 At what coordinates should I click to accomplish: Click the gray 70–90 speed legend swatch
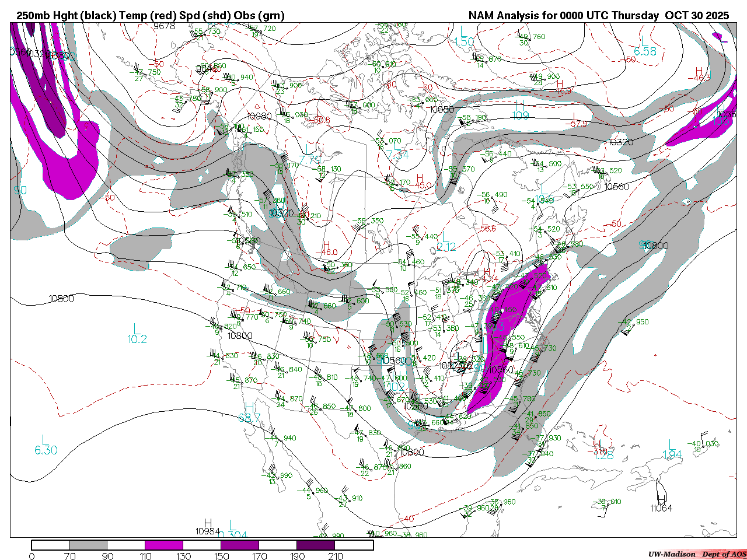[x=88, y=545]
